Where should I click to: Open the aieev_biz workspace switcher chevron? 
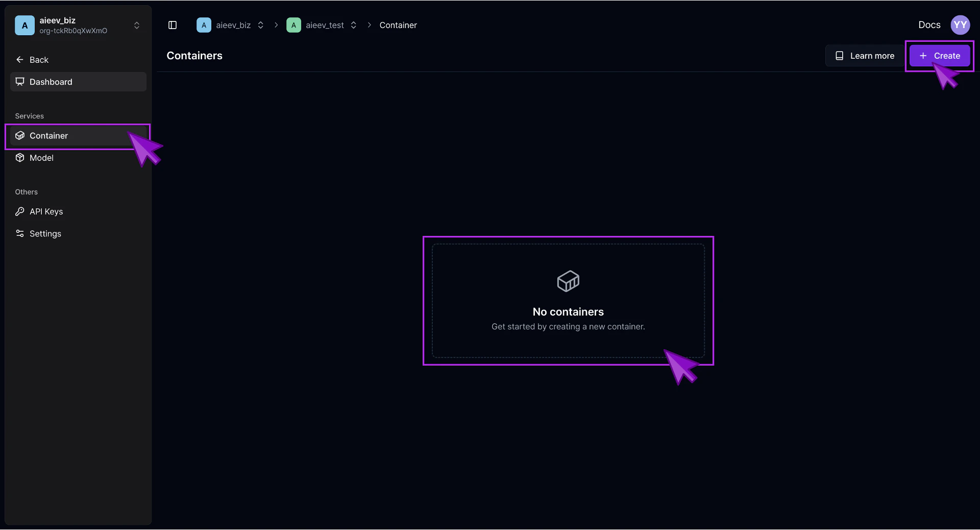point(136,25)
